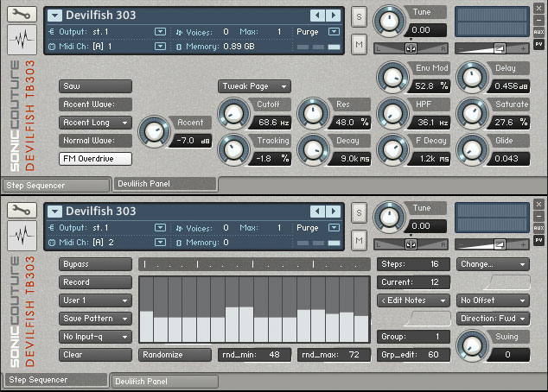The image size is (548, 392).
Task: Click the Swing knob in the step sequencer
Action: [x=472, y=346]
